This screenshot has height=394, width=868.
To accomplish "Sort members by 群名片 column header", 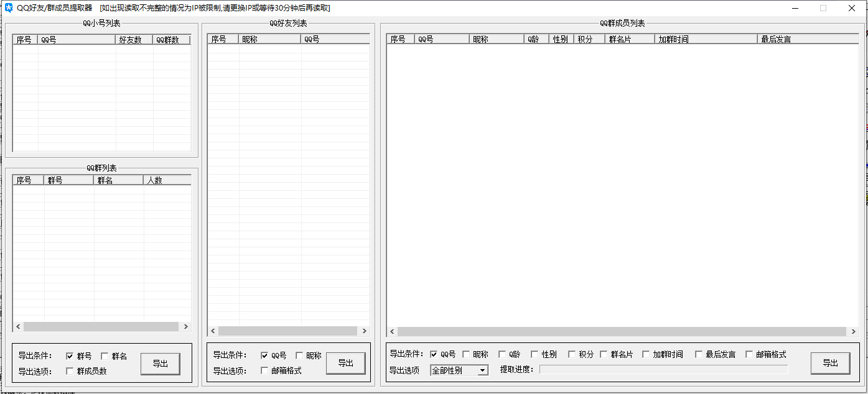I will coord(630,39).
